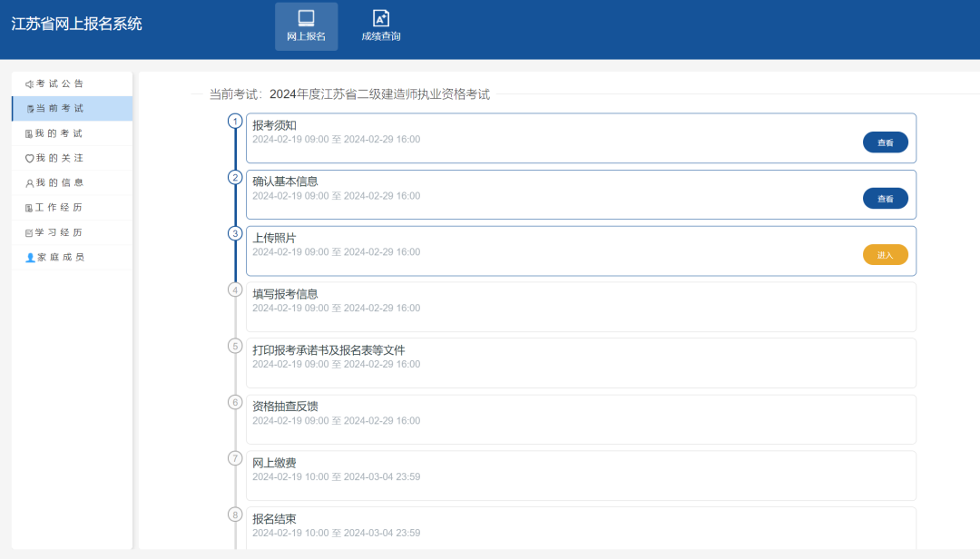980x559 pixels.
Task: Click step 5 circle marker
Action: coord(235,346)
